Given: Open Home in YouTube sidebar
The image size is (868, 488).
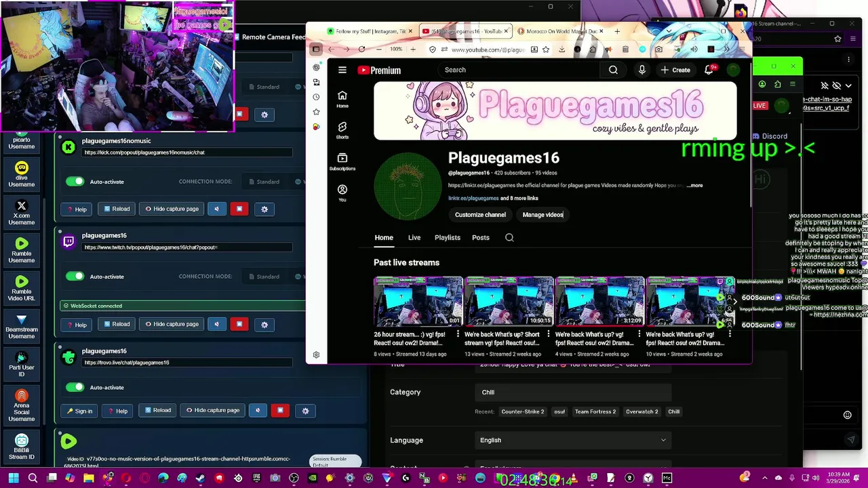Looking at the screenshot, I should pos(342,99).
